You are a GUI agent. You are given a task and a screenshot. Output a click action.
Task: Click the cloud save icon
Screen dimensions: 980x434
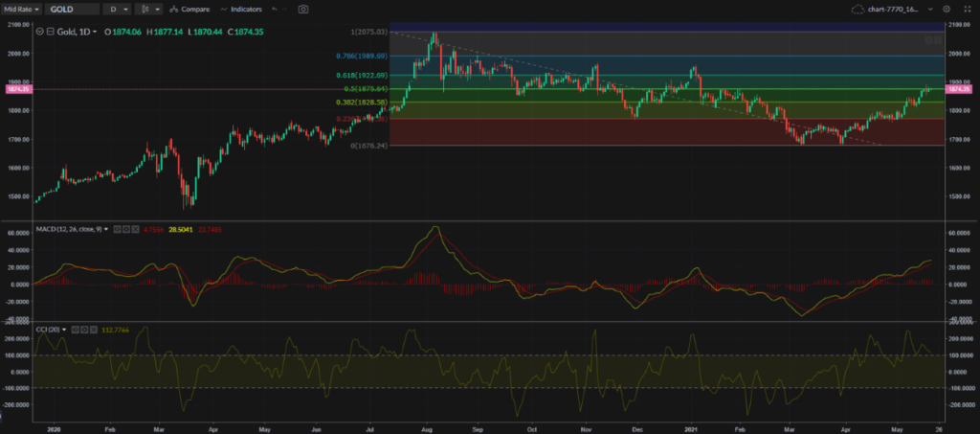856,9
